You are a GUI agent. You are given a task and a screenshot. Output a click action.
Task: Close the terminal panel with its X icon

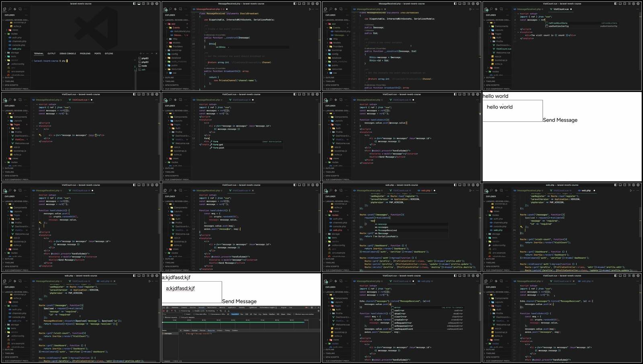[156, 53]
